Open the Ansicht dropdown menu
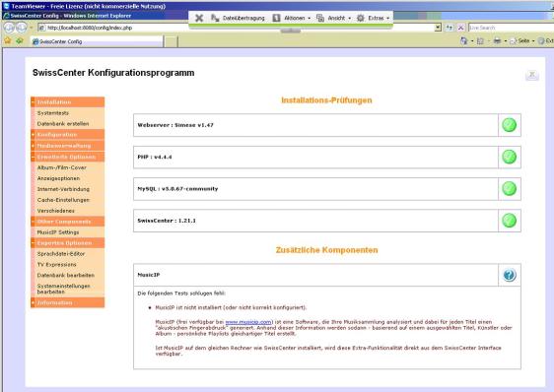The height and width of the screenshot is (392, 554). (333, 18)
